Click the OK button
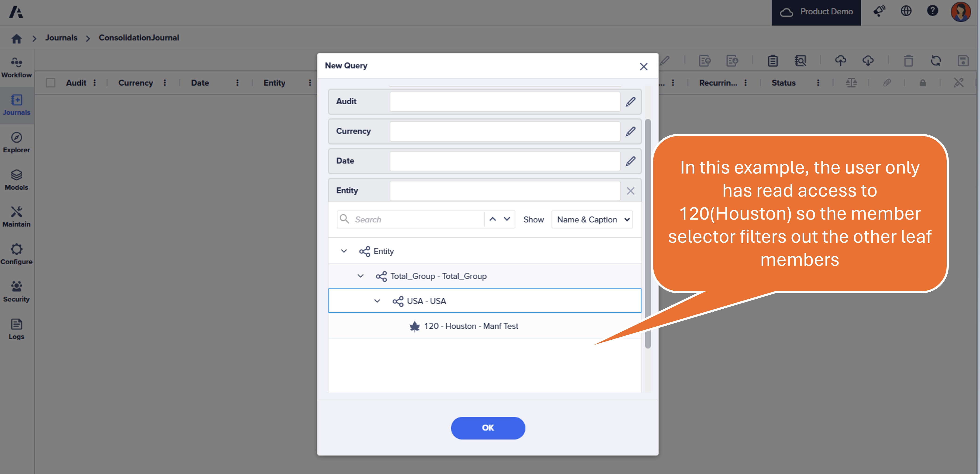This screenshot has height=474, width=980. click(x=488, y=428)
